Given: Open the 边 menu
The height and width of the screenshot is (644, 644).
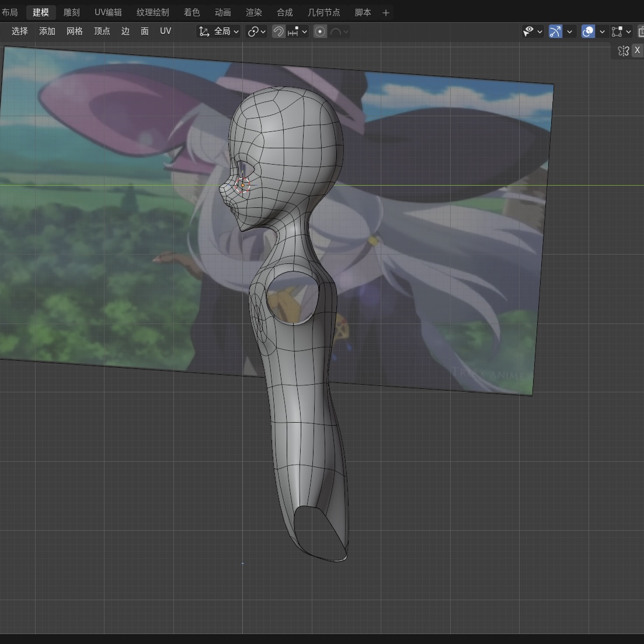Looking at the screenshot, I should [x=126, y=31].
